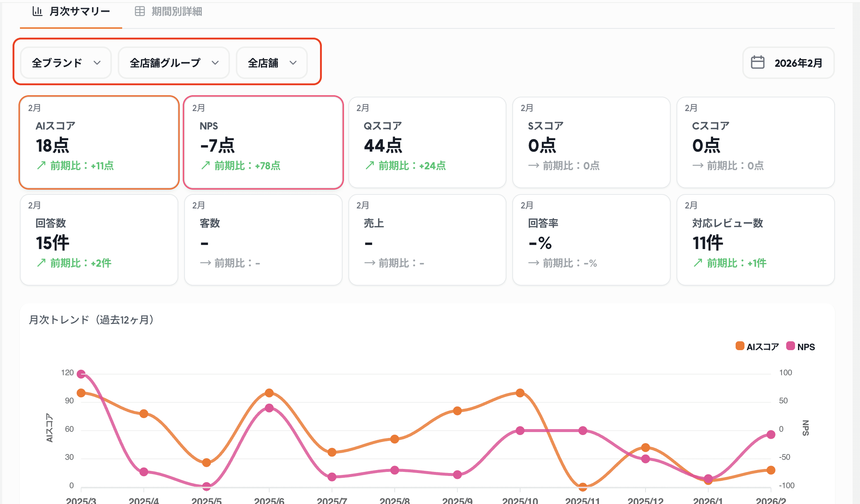The image size is (860, 504).
Task: Select the Qスコア metric card
Action: (x=427, y=142)
